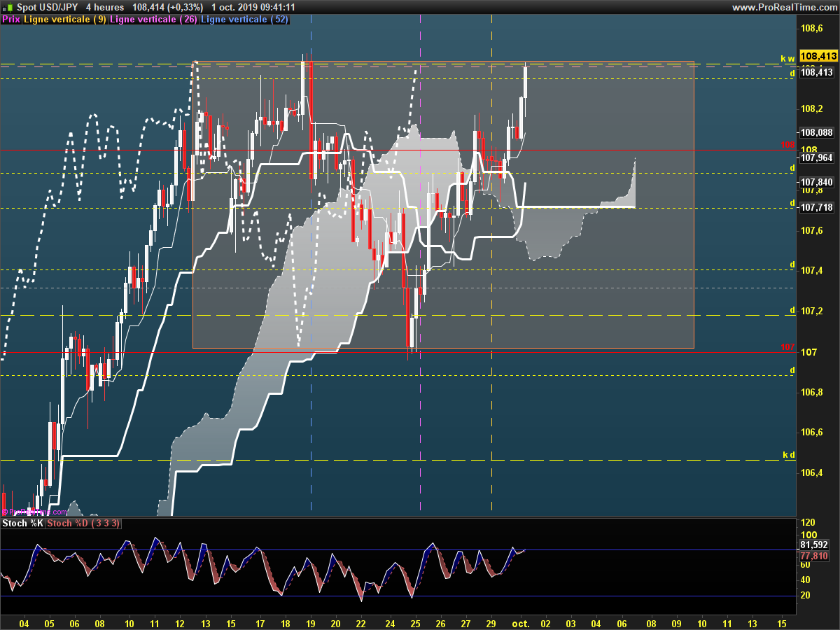Click the d label beside 107,964 tag
The image size is (840, 630).
click(x=792, y=169)
